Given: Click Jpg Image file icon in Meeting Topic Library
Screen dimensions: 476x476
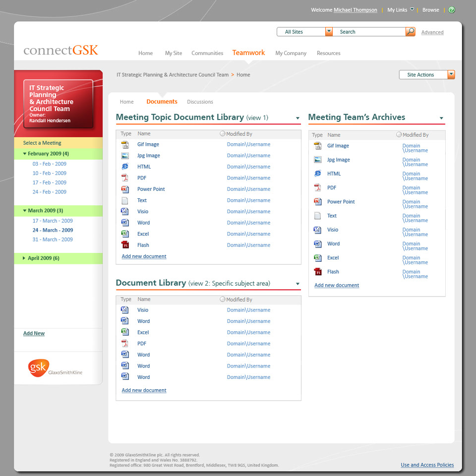Looking at the screenshot, I should pos(125,156).
